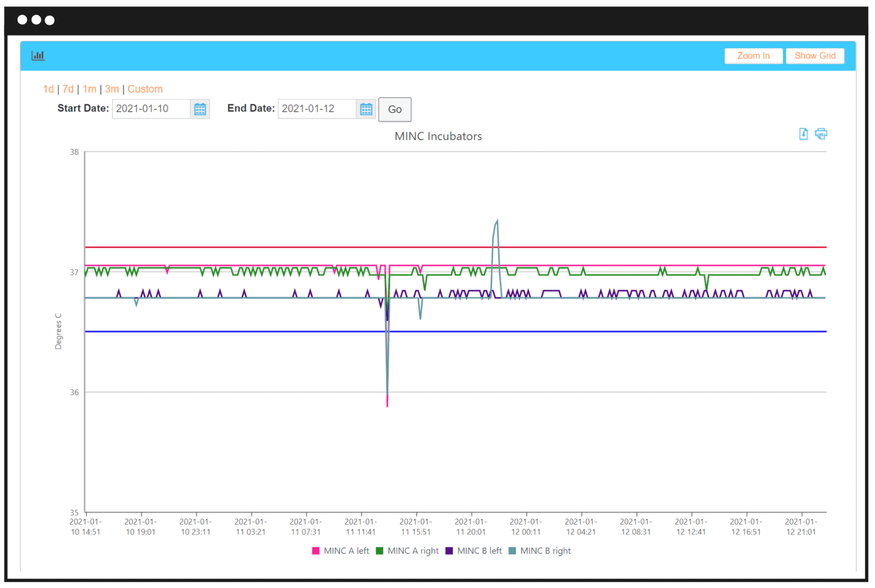Select the 1m time range
The width and height of the screenshot is (875, 588).
(89, 89)
